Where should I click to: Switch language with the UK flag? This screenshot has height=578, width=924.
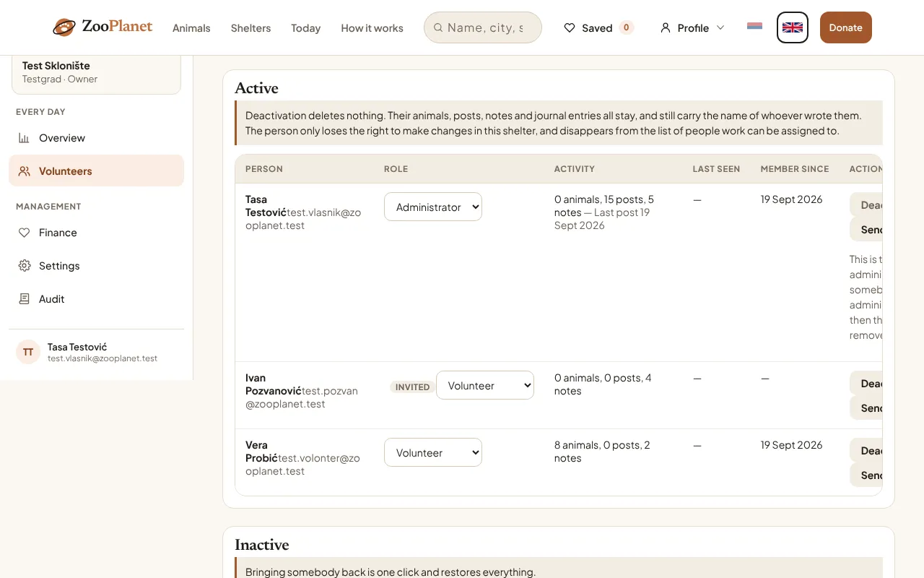coord(793,27)
